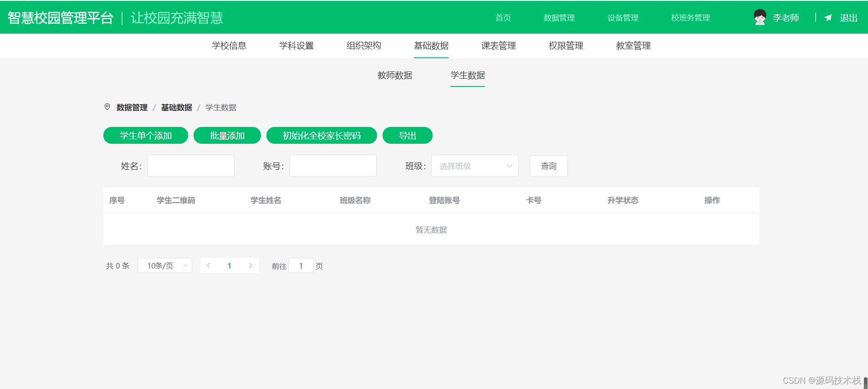Click the 操作 column header

[712, 200]
